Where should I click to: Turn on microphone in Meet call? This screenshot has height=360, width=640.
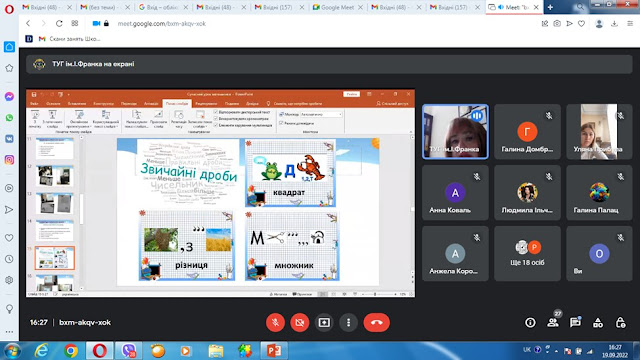pyautogui.click(x=275, y=322)
